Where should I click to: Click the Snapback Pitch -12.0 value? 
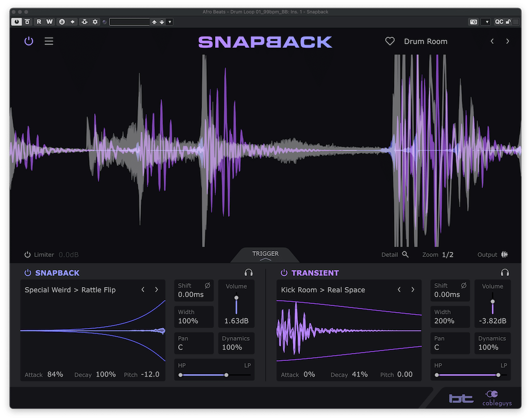[150, 374]
